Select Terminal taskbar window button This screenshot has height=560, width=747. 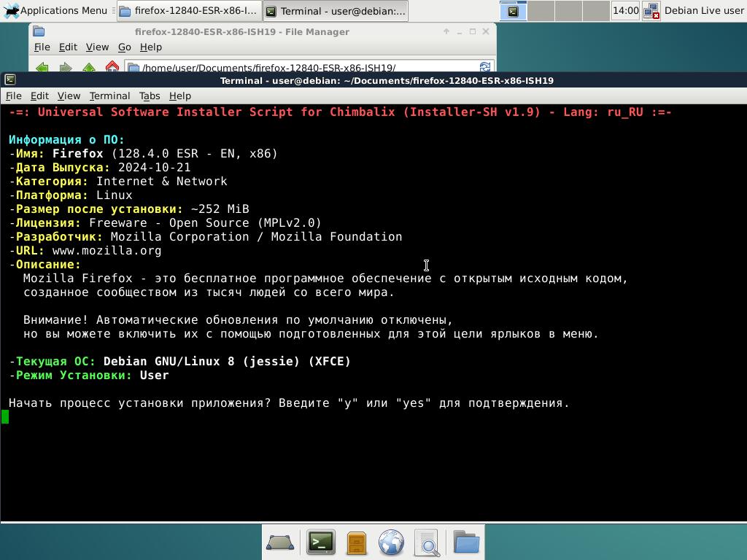coord(336,11)
